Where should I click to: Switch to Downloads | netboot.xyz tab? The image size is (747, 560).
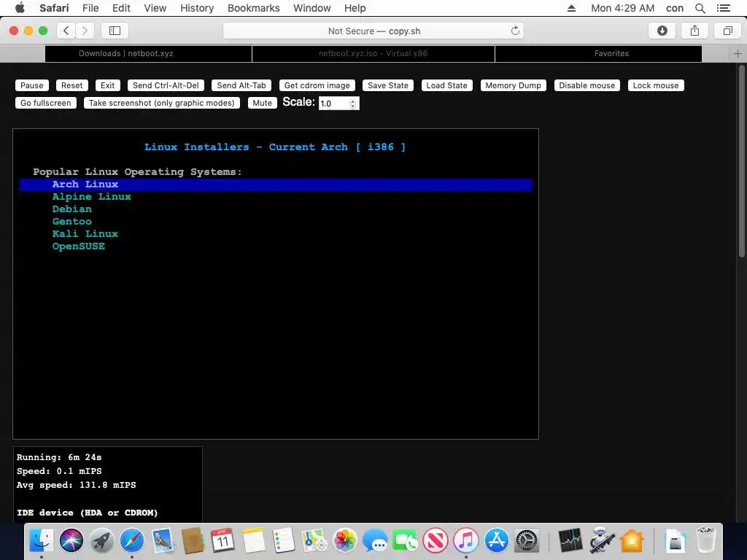point(149,54)
